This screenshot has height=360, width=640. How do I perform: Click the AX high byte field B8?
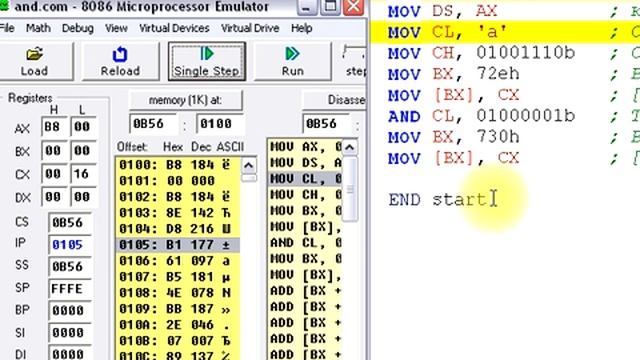[54, 127]
